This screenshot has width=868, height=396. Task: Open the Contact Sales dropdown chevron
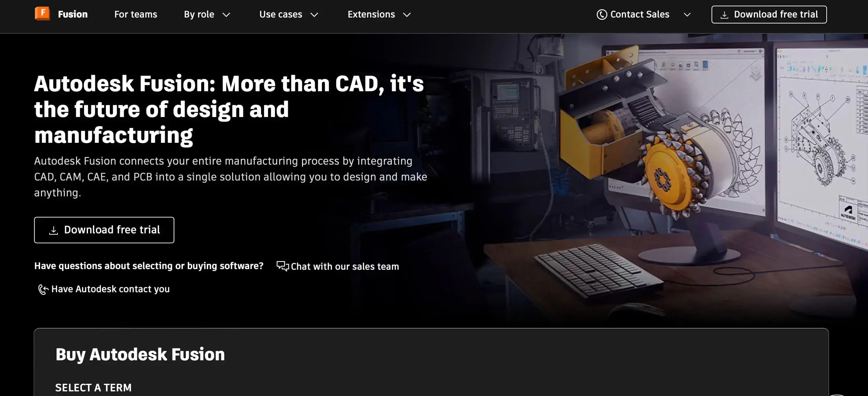click(x=687, y=15)
